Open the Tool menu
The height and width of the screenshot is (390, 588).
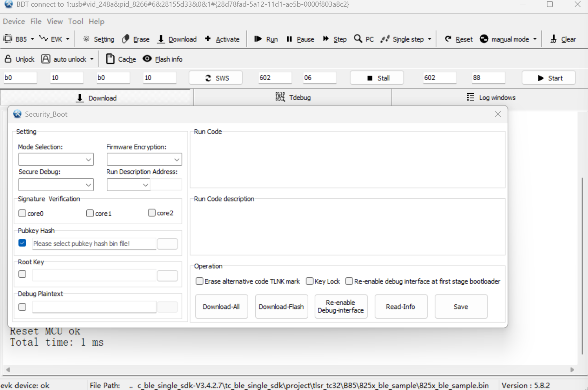tap(75, 21)
